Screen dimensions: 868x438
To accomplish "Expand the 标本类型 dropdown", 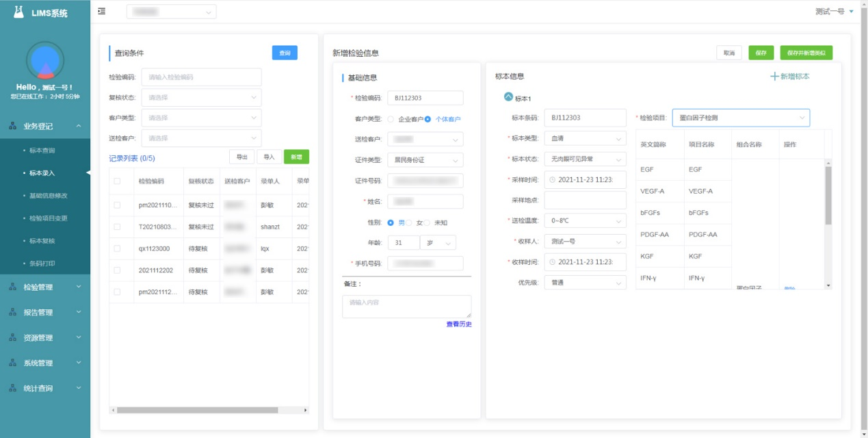I will (585, 138).
